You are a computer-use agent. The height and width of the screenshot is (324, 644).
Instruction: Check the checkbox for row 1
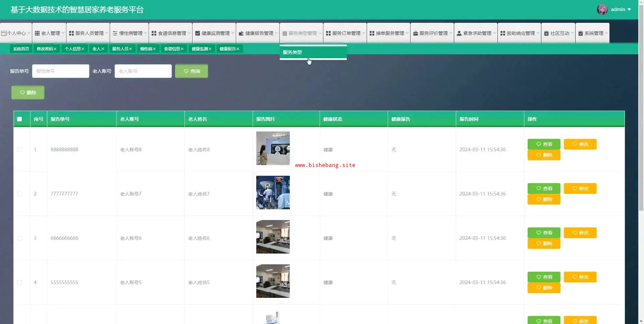pos(19,150)
